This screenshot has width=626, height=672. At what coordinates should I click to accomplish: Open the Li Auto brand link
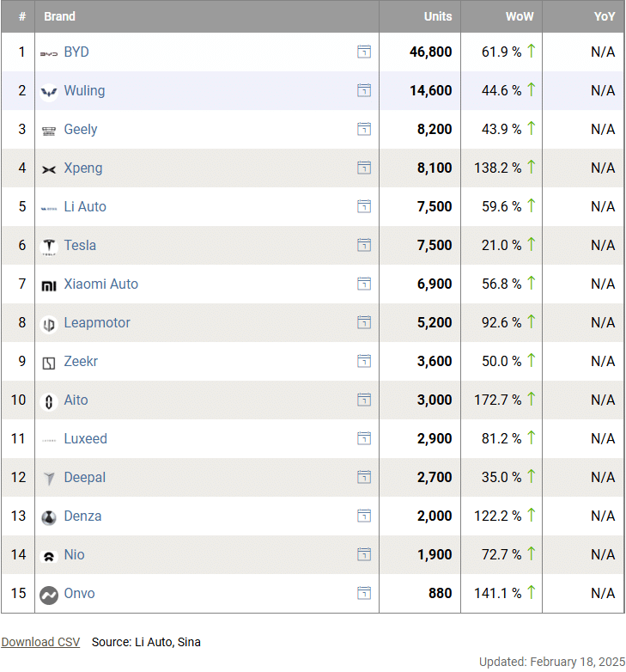[x=85, y=207]
